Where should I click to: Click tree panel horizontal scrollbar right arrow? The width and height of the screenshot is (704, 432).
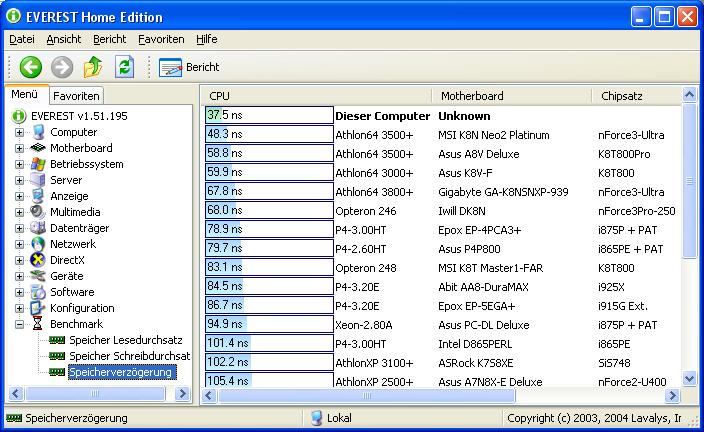pyautogui.click(x=182, y=394)
